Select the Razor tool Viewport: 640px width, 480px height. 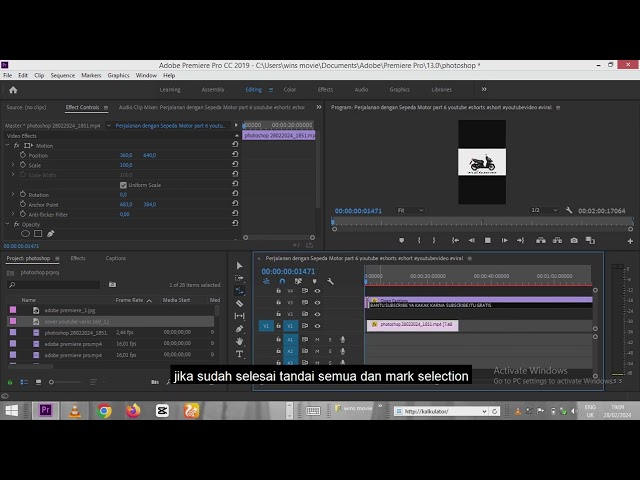240,304
